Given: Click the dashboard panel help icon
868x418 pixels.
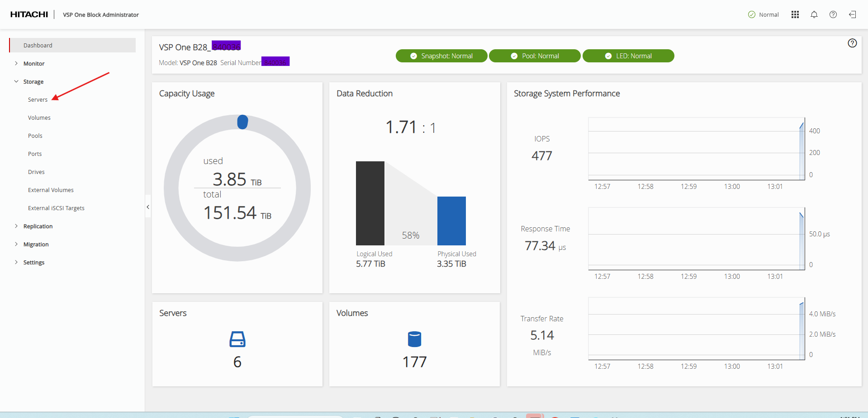Looking at the screenshot, I should coord(852,43).
